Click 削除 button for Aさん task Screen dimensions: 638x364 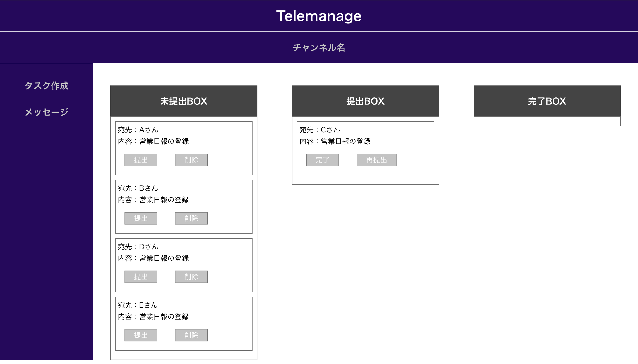pyautogui.click(x=191, y=160)
